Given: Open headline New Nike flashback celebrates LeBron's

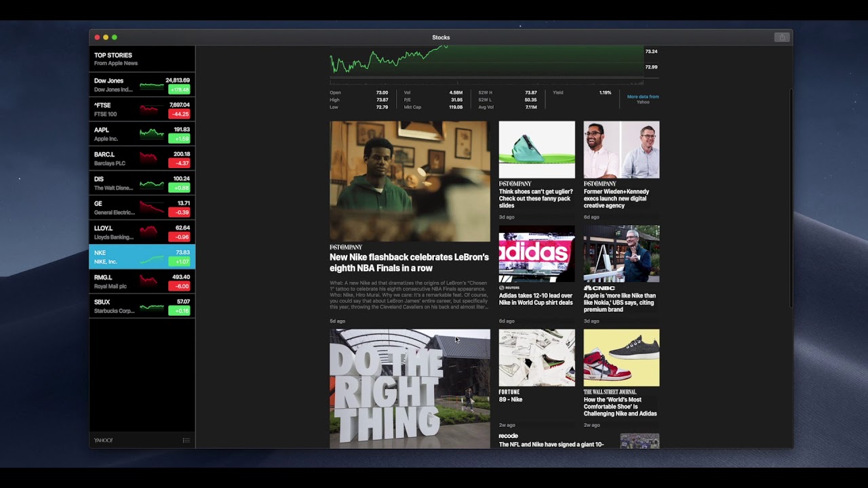Looking at the screenshot, I should 409,262.
